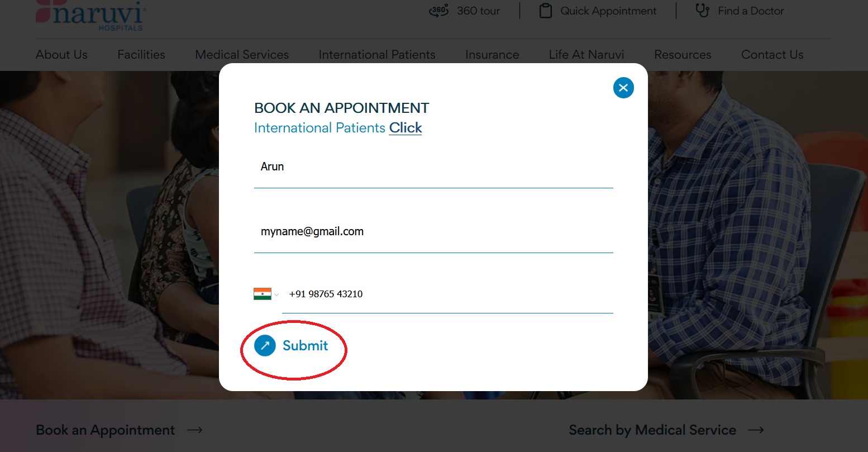The width and height of the screenshot is (868, 452).
Task: Open the Medical Services menu
Action: 242,55
